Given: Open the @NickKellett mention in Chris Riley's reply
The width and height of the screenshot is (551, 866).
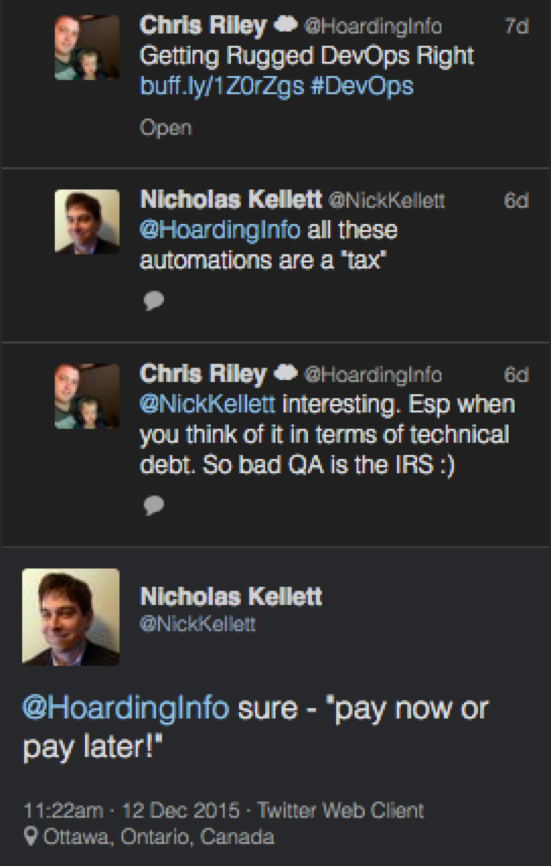Looking at the screenshot, I should pos(207,404).
